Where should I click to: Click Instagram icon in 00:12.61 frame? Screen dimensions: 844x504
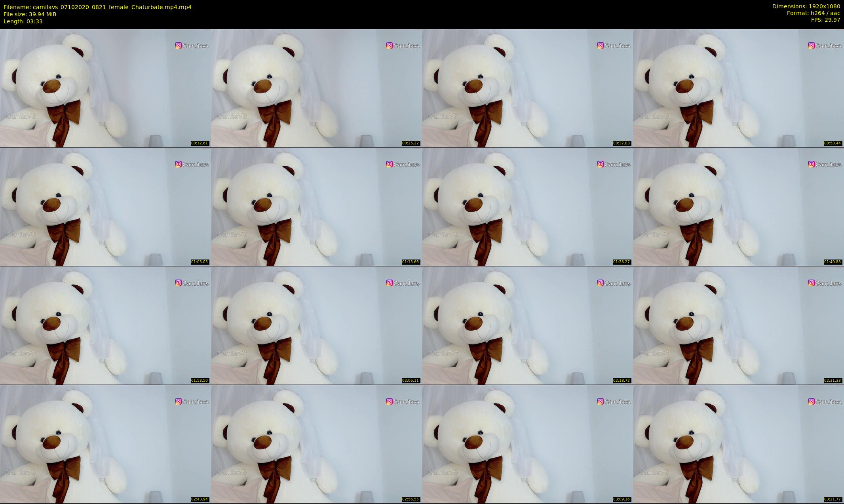click(x=178, y=45)
